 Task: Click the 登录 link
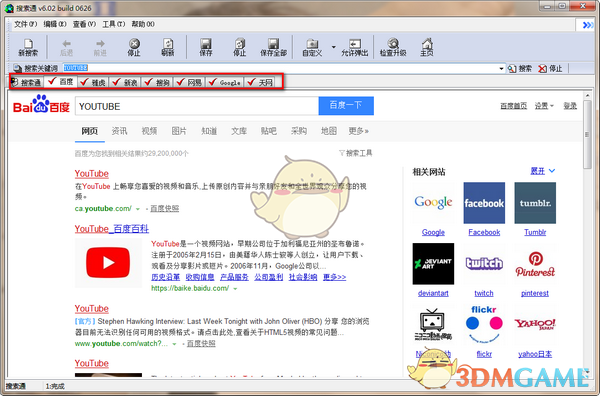pos(570,106)
